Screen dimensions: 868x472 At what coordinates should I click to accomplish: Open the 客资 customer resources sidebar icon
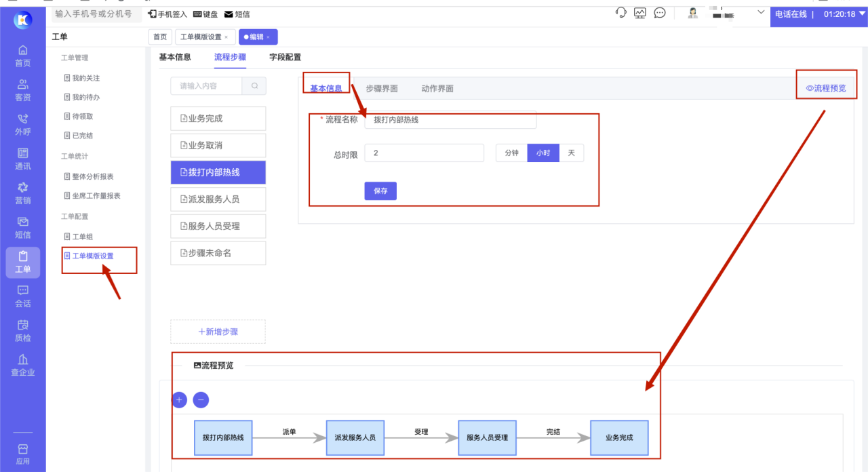[x=22, y=90]
